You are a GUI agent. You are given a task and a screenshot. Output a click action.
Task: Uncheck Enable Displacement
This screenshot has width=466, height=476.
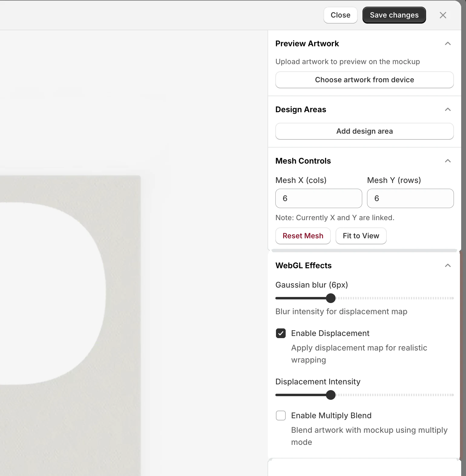click(281, 333)
